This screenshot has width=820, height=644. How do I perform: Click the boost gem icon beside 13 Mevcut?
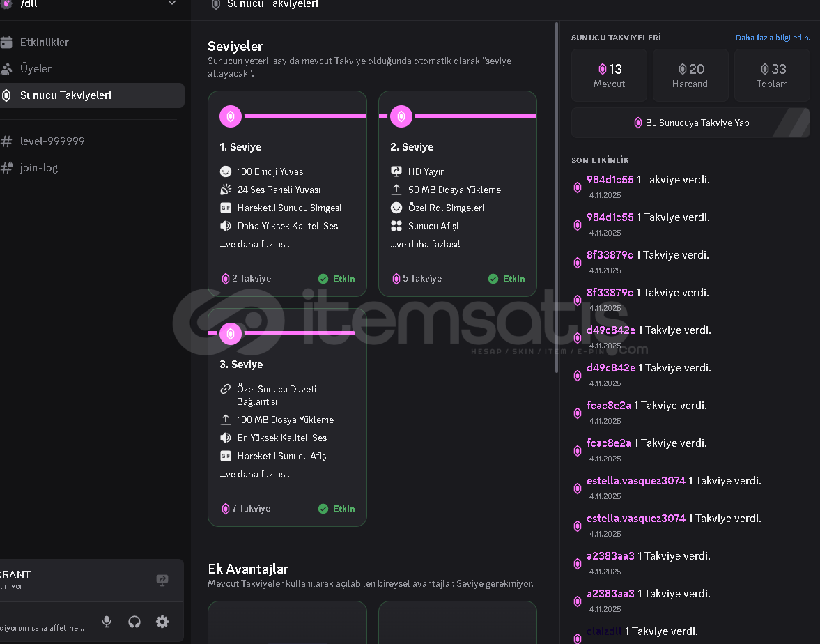(603, 69)
